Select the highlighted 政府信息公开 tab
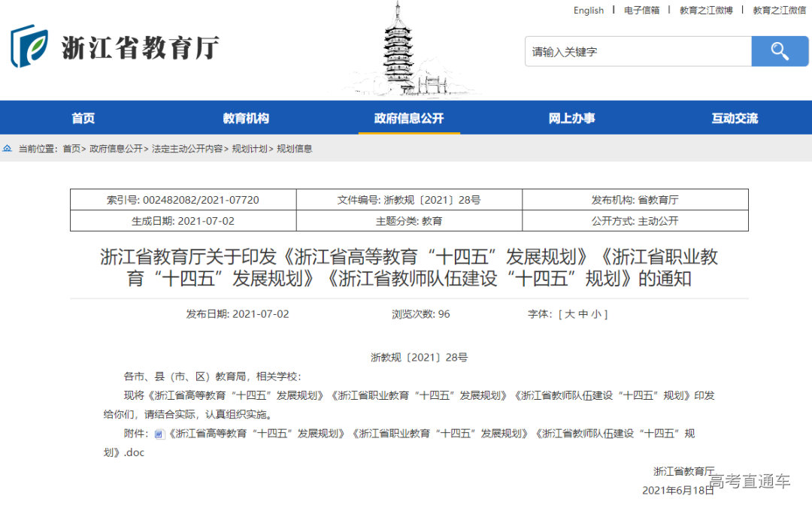Viewport: 812px width, 511px height. click(x=408, y=117)
